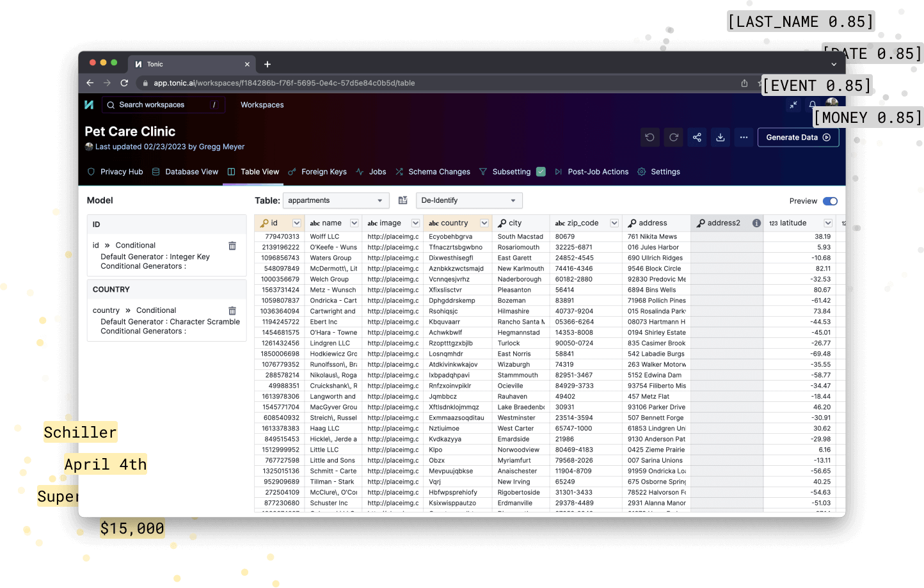Open the De-Identify mode dropdown
Screen dimensions: 924x588
pyautogui.click(x=469, y=200)
